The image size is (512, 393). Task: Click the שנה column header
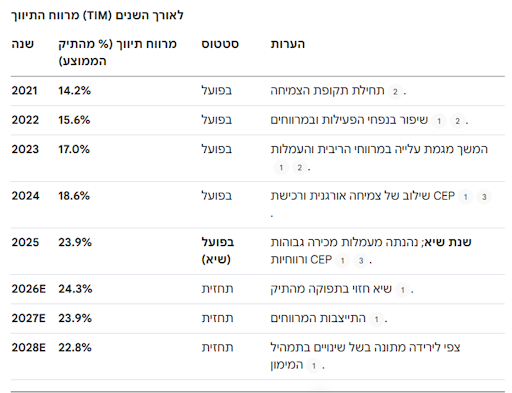coord(23,44)
